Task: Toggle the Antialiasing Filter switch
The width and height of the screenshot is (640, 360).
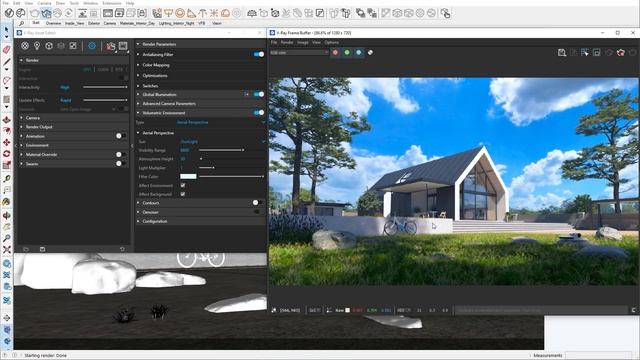Action: point(258,54)
